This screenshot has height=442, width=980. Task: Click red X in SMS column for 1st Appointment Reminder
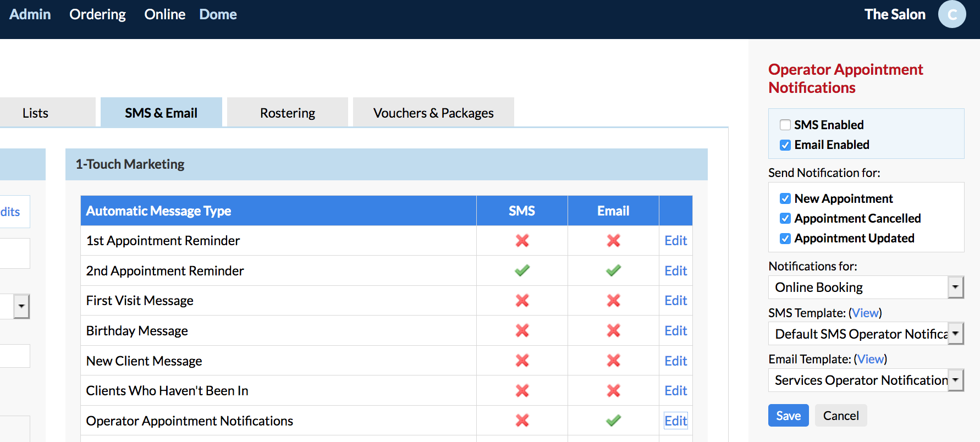click(x=522, y=241)
